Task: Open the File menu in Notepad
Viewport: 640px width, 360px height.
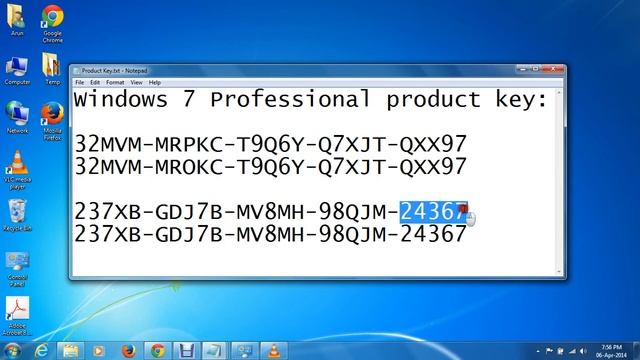Action: pos(80,82)
